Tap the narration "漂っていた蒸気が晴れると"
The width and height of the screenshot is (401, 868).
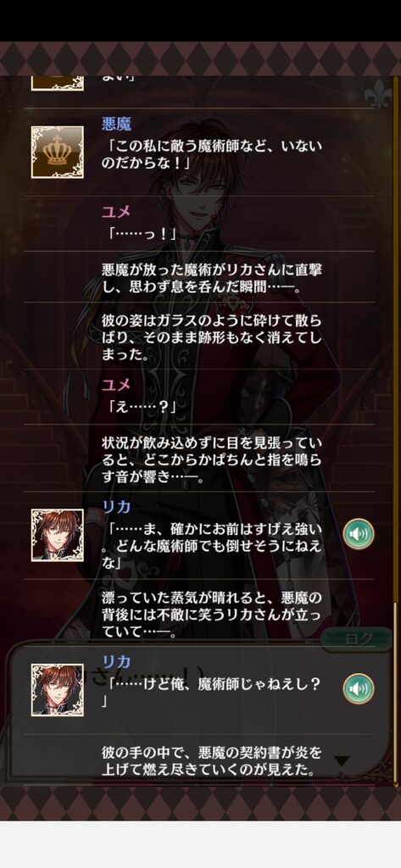(213, 615)
